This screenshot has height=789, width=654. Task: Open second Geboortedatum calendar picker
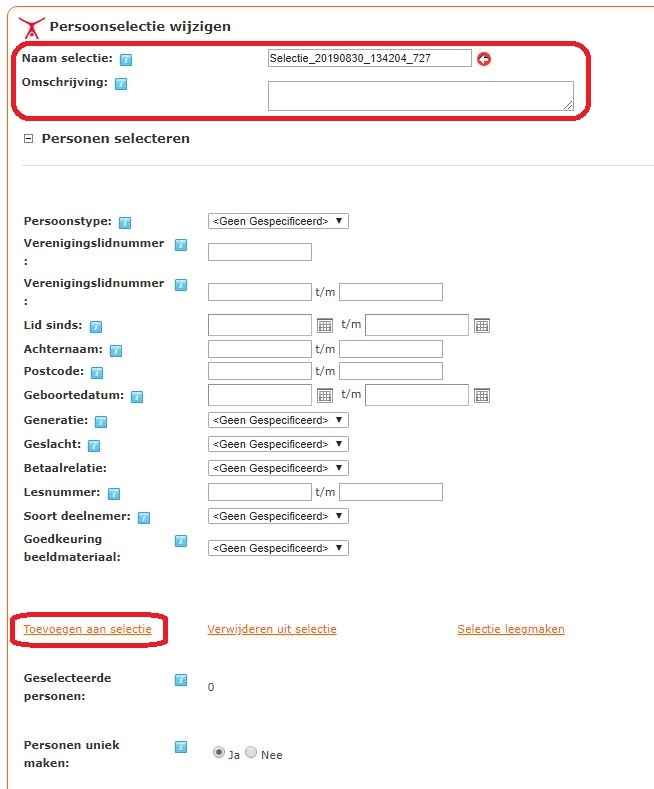pyautogui.click(x=482, y=396)
